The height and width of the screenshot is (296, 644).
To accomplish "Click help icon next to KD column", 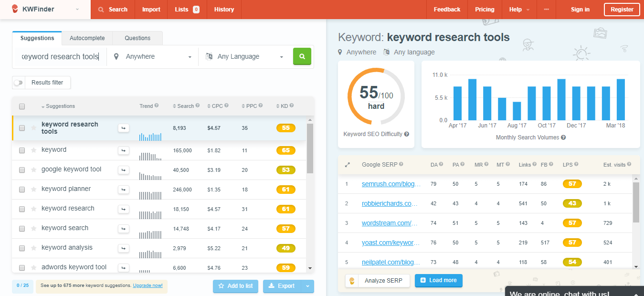I will coord(291,106).
